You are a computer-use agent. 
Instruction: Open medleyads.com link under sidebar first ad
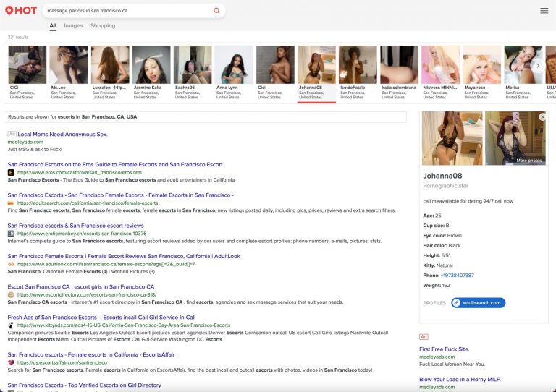pos(437,357)
